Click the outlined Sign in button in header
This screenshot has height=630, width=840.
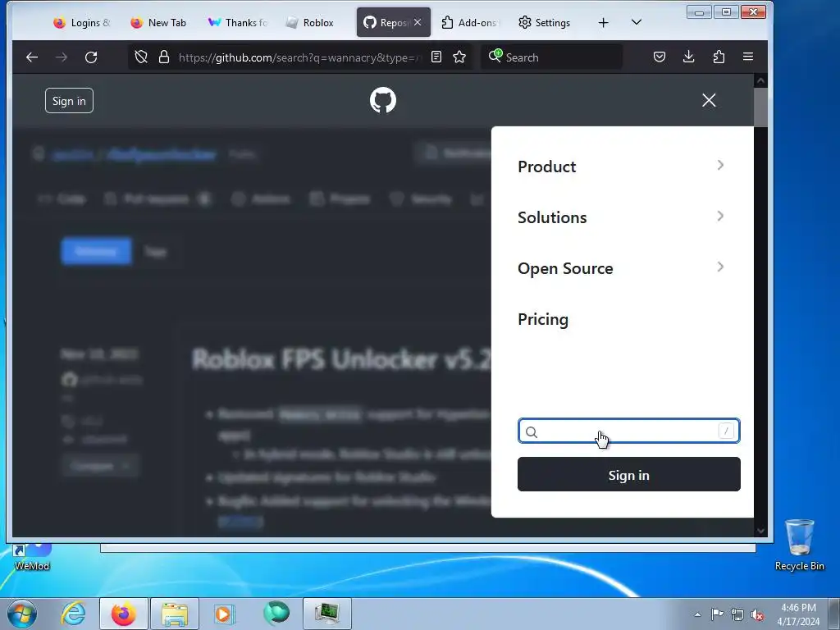[69, 101]
